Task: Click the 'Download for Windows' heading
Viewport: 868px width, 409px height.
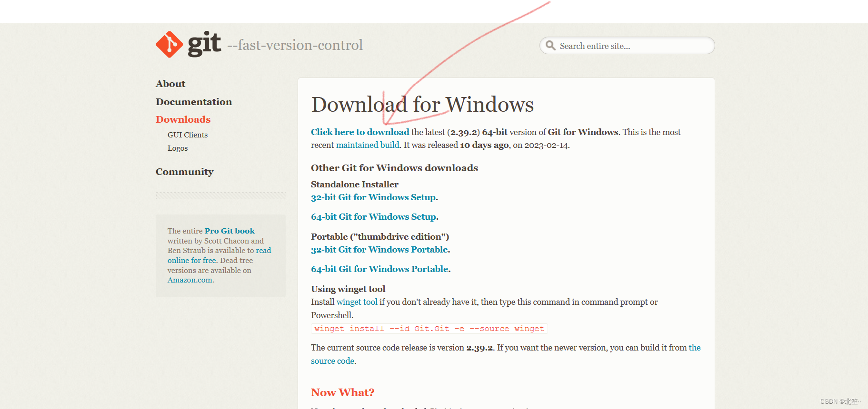Action: click(422, 105)
